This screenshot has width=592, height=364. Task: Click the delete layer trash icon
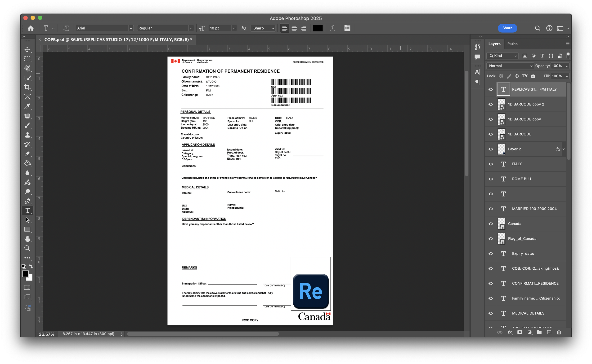click(x=559, y=332)
